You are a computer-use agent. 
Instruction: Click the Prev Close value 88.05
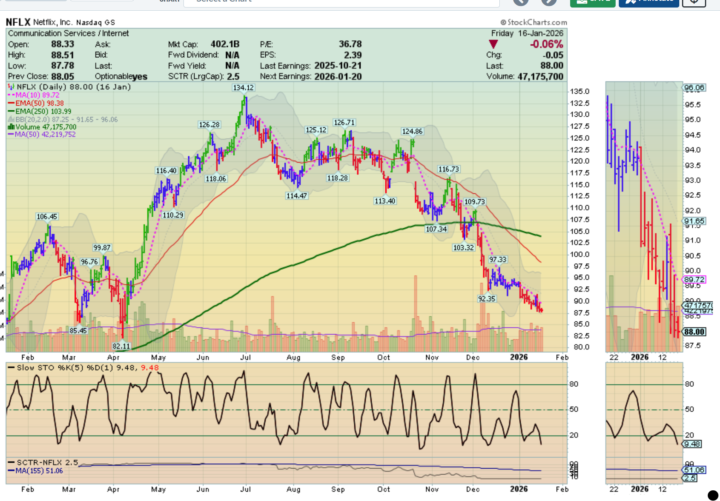[x=62, y=76]
